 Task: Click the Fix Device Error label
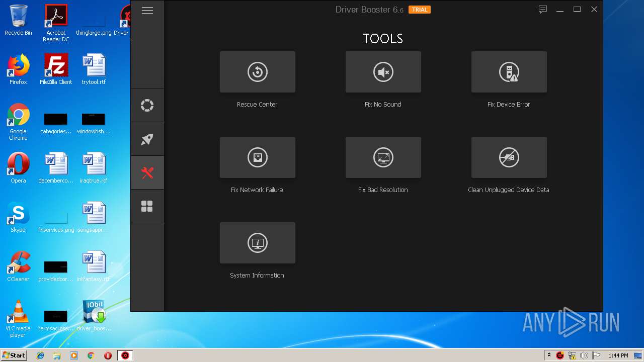click(x=509, y=105)
